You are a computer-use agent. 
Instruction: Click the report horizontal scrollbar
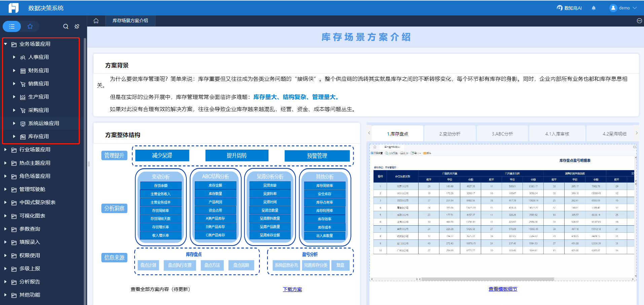(487, 279)
